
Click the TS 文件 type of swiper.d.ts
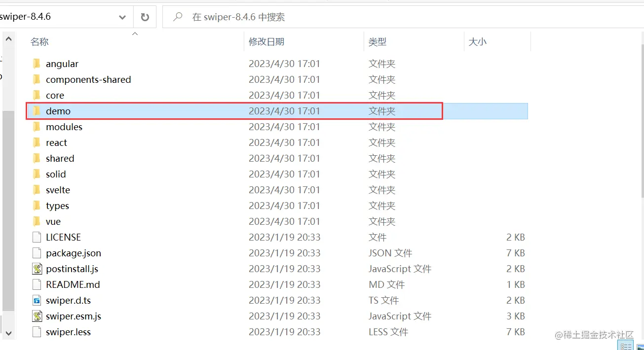pyautogui.click(x=383, y=301)
